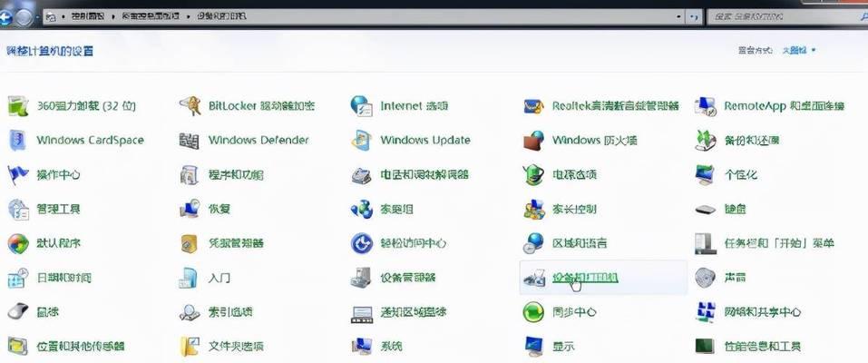
Task: Click the 入门 getting started link
Action: (x=219, y=278)
